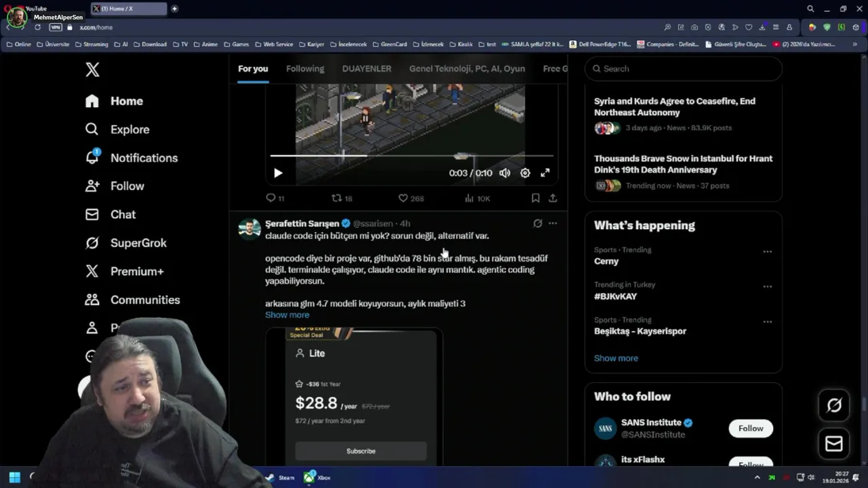Open video settings gear icon
Screen dimensions: 868x488
(525, 173)
